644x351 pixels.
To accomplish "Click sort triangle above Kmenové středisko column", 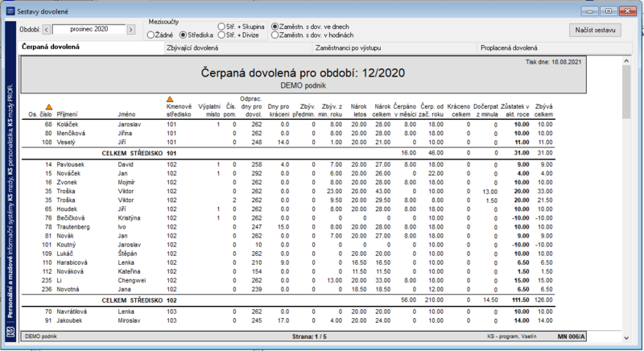I will (170, 99).
